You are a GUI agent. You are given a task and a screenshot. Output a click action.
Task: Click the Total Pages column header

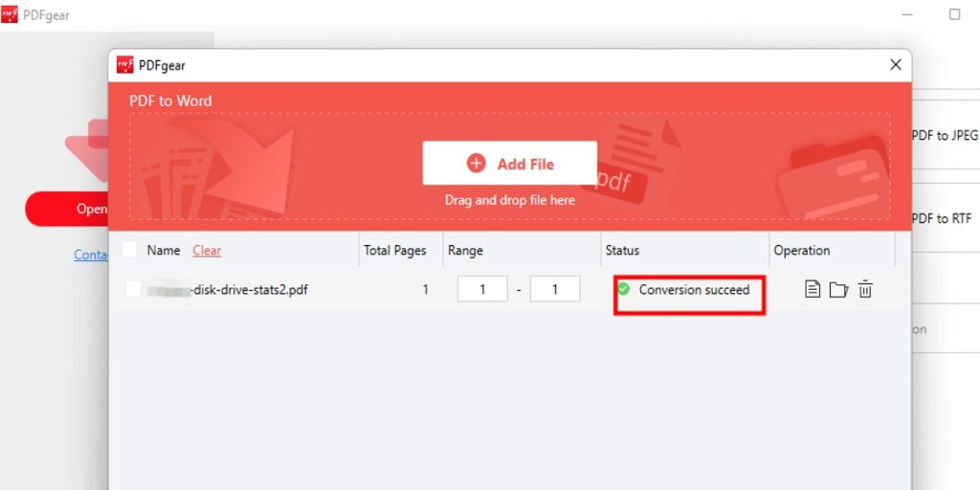click(x=395, y=250)
